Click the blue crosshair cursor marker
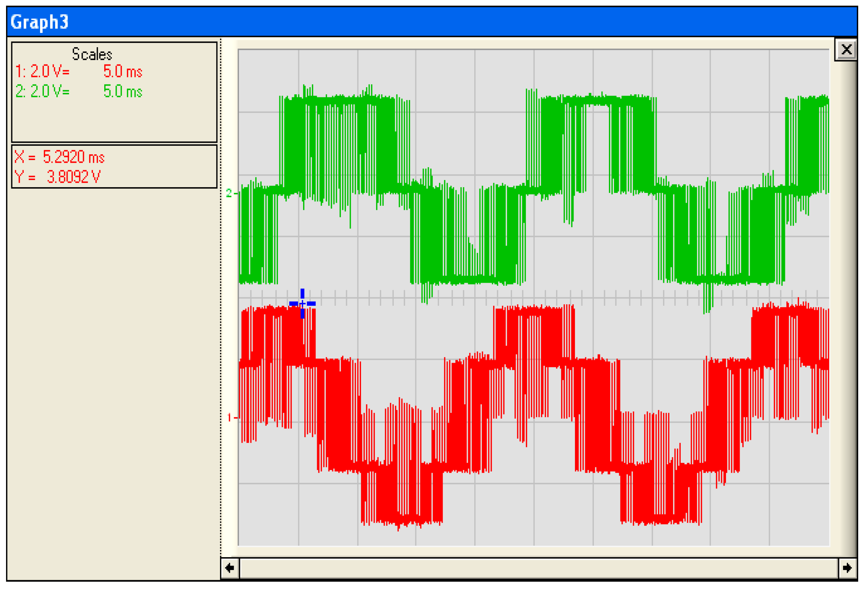Screen dimensions: 868x593 302,303
